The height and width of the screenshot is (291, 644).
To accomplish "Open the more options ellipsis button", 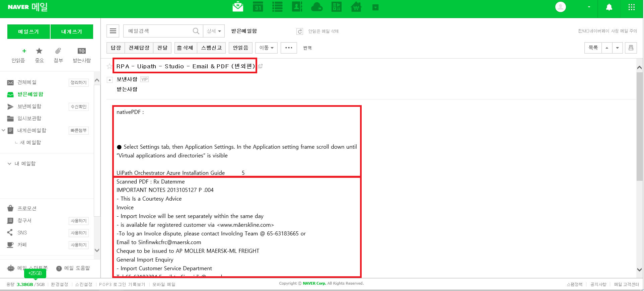I will coord(289,48).
